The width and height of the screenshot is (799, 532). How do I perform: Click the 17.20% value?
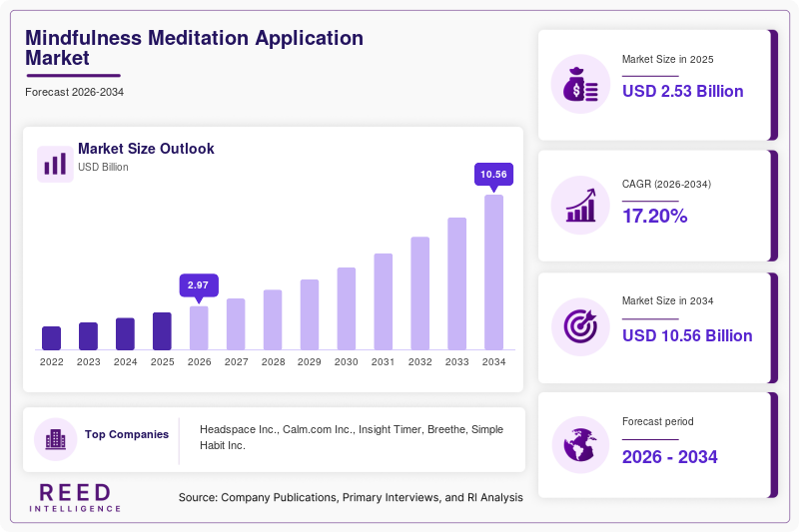[x=655, y=217]
